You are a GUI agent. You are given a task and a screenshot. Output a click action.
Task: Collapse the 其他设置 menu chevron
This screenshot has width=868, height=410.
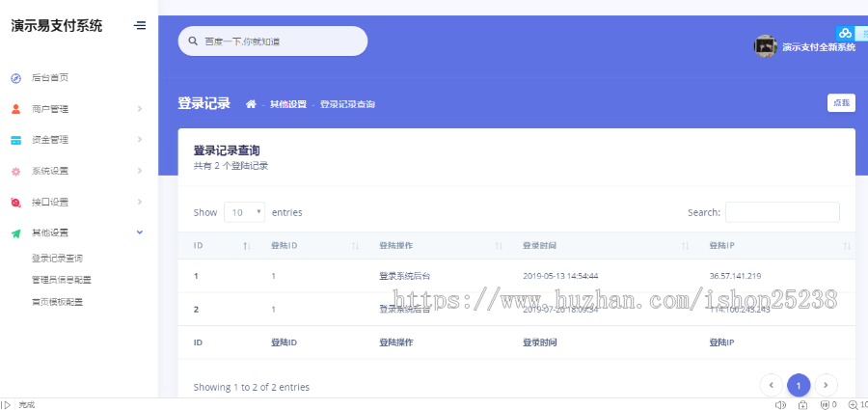point(140,232)
